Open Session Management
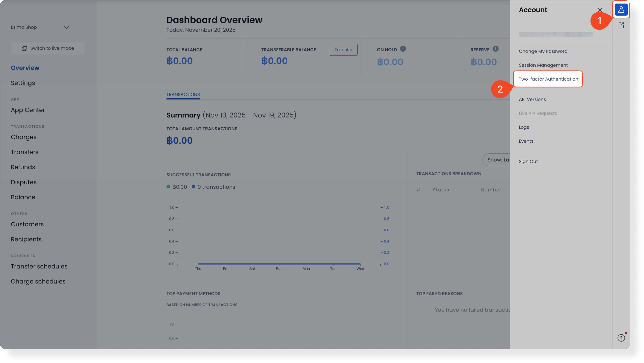 (543, 65)
